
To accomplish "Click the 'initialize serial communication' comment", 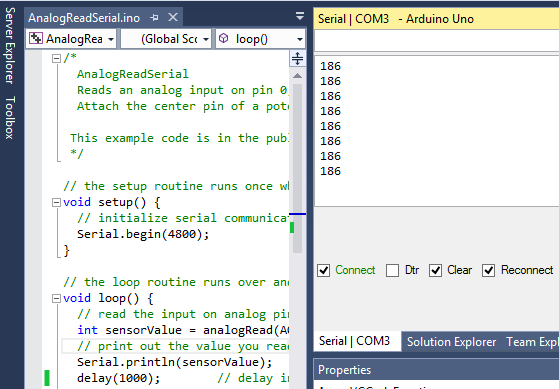I will coord(183,218).
